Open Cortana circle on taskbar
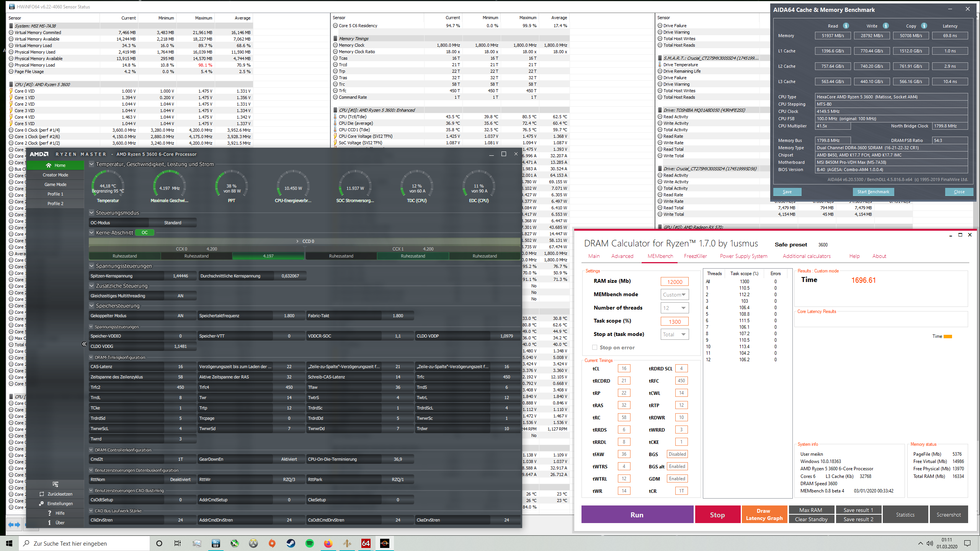This screenshot has height=551, width=980. point(159,543)
